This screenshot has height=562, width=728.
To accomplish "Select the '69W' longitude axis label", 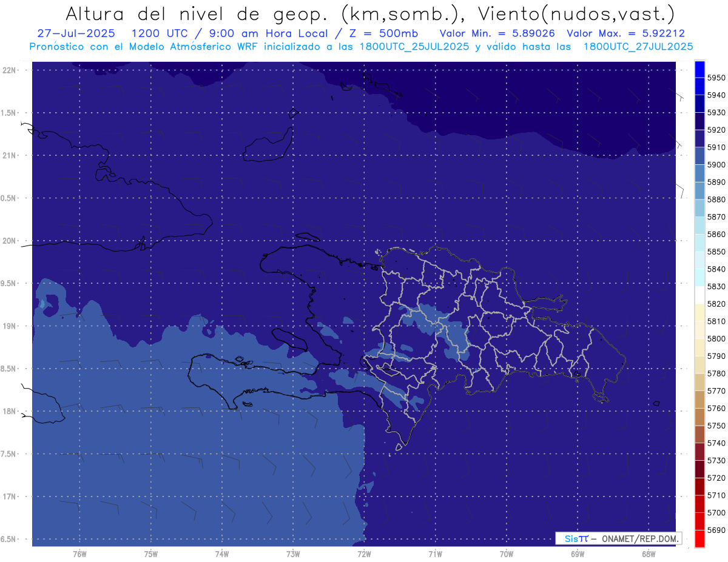I will pos(578,554).
